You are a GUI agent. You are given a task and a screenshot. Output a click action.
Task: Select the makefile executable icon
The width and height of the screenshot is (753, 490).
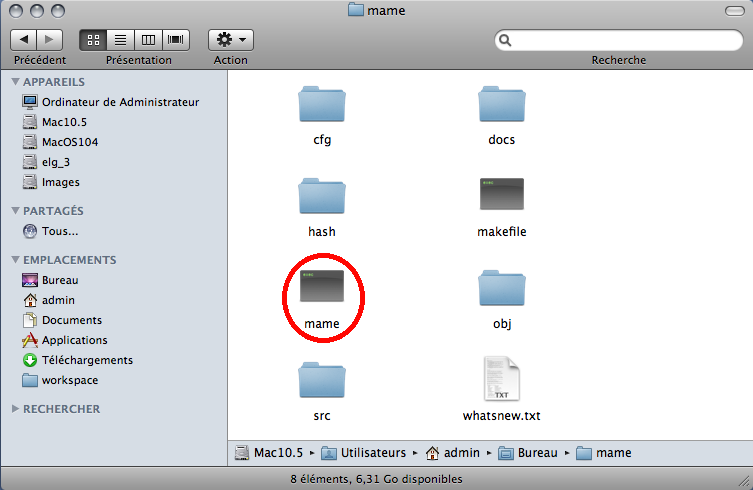click(x=502, y=194)
